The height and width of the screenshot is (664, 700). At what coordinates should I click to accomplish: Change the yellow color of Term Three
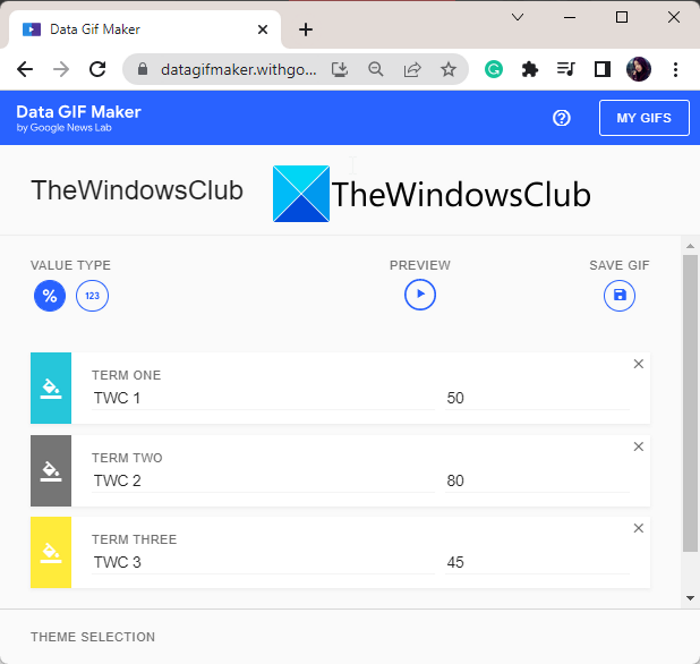click(51, 552)
